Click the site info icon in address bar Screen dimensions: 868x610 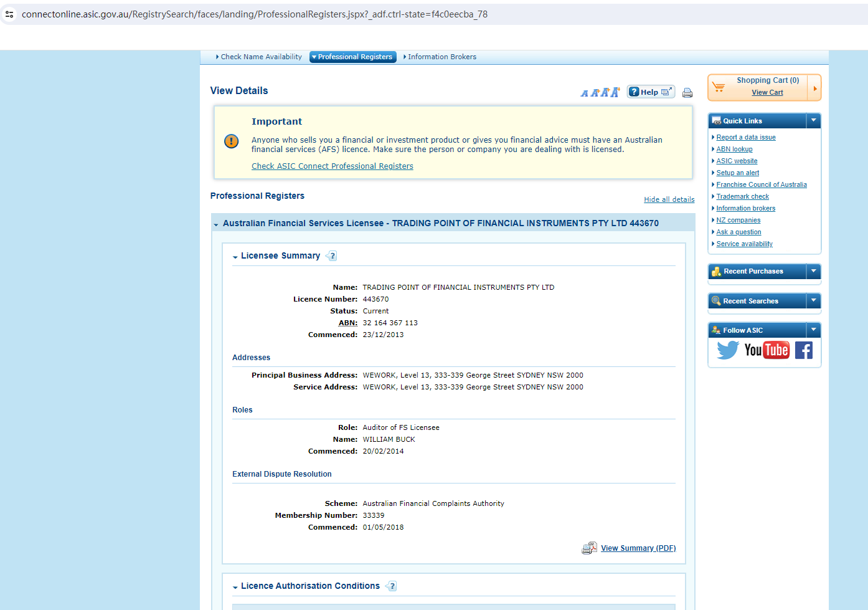[x=9, y=14]
